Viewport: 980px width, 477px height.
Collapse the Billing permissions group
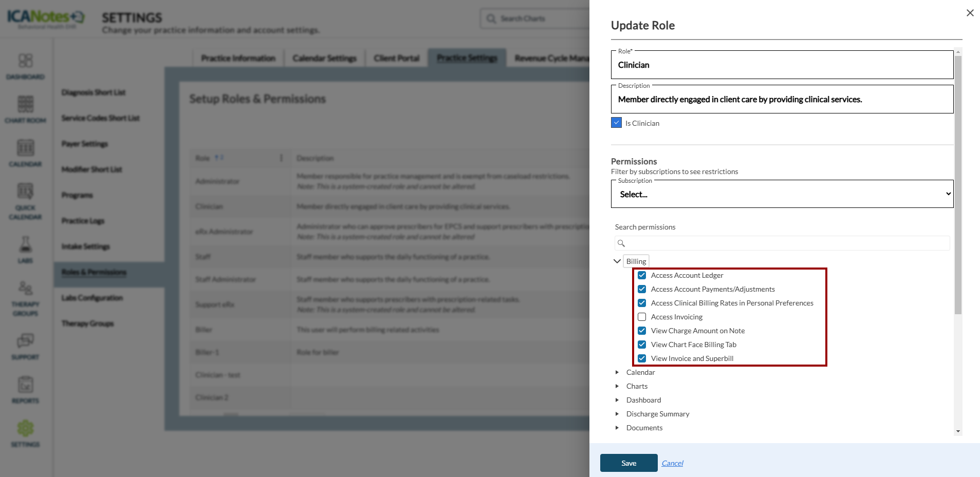pos(617,261)
